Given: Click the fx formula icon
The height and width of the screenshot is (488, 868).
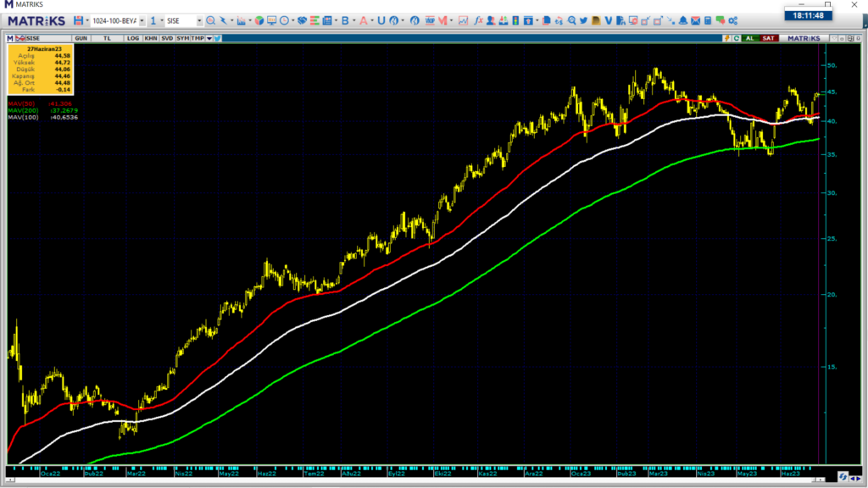Looking at the screenshot, I should pos(479,20).
